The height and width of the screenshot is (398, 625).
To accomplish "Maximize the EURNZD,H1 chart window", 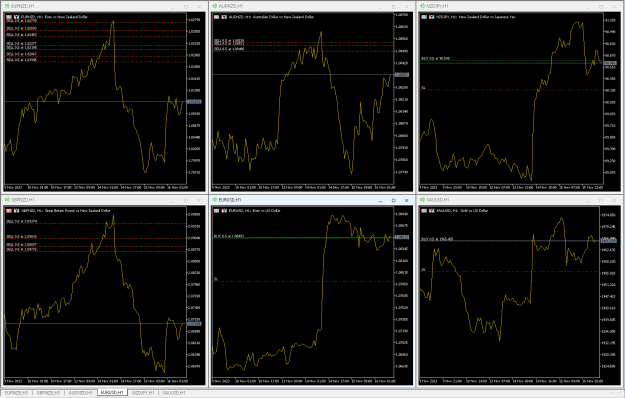I will pyautogui.click(x=186, y=7).
